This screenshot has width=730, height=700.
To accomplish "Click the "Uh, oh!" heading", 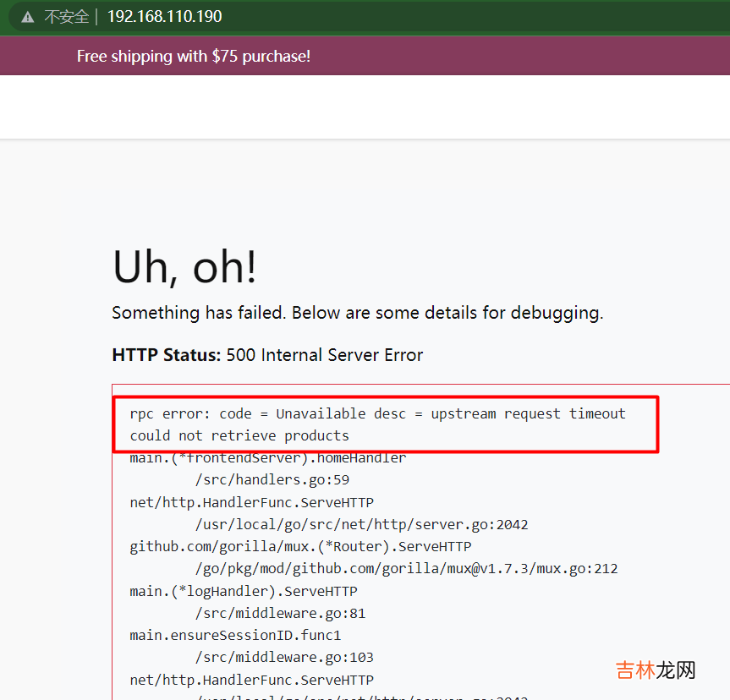I will click(184, 267).
